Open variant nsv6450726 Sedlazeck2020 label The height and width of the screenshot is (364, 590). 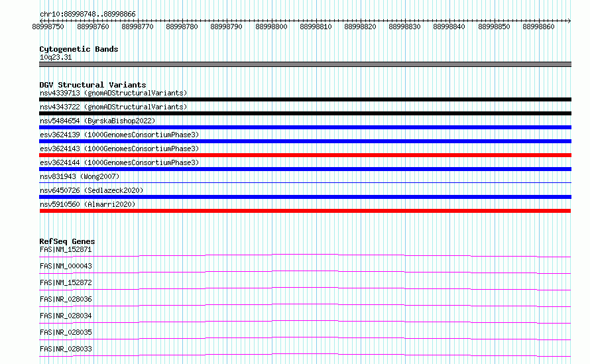(91, 190)
